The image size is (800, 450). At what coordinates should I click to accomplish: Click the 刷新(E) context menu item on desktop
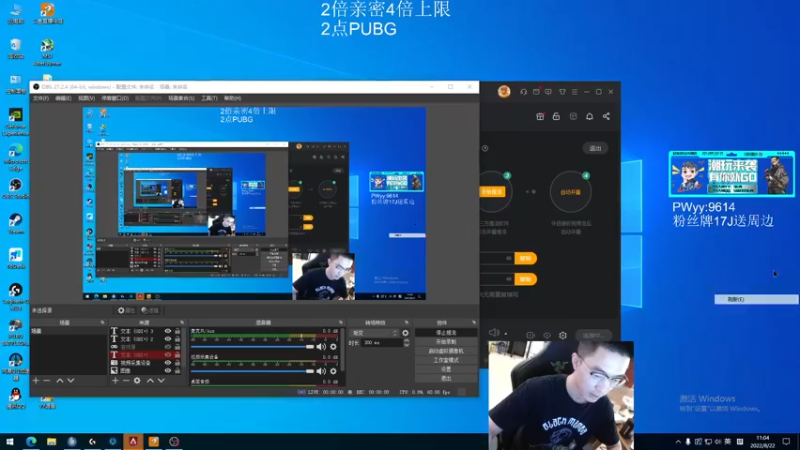pyautogui.click(x=756, y=299)
